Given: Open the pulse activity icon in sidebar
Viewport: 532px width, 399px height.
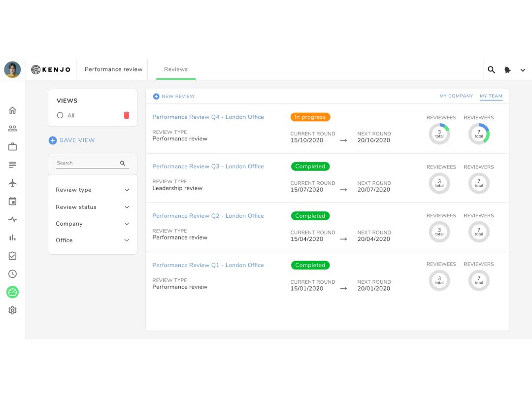Looking at the screenshot, I should click(12, 219).
